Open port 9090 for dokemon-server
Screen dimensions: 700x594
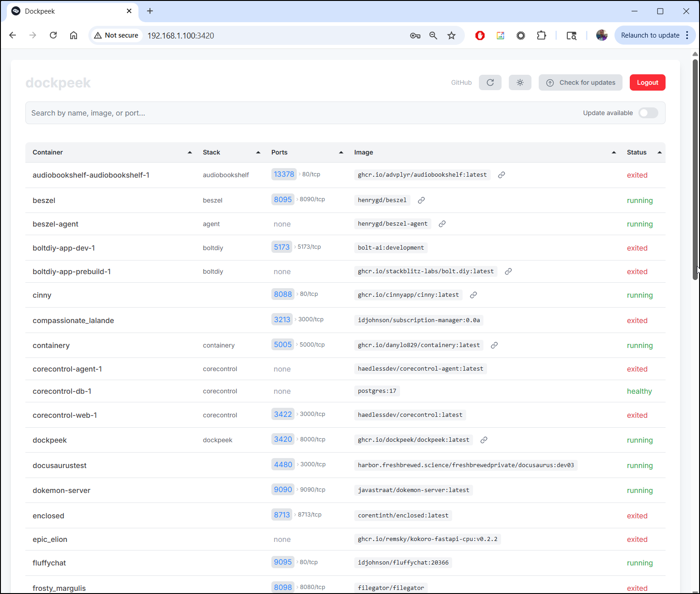283,489
